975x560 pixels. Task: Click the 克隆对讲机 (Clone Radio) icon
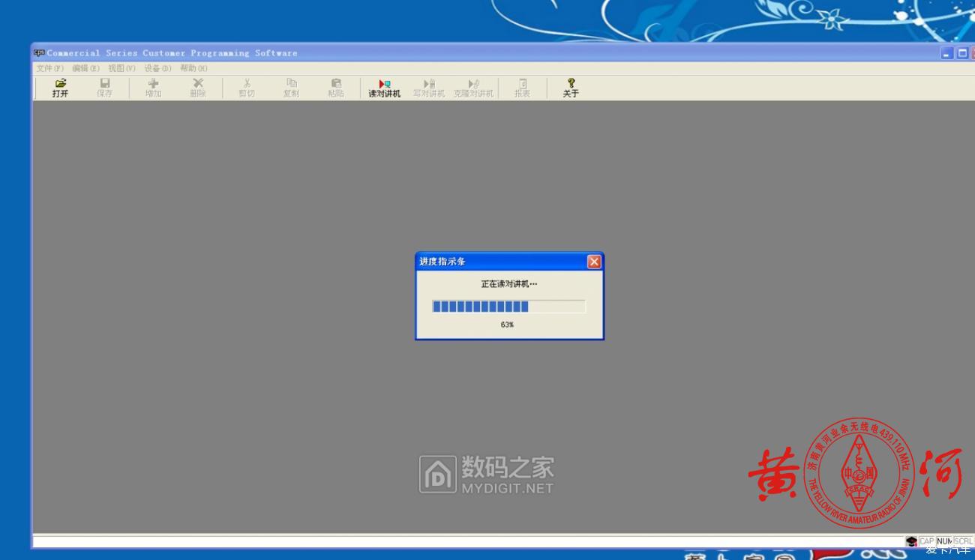tap(473, 88)
